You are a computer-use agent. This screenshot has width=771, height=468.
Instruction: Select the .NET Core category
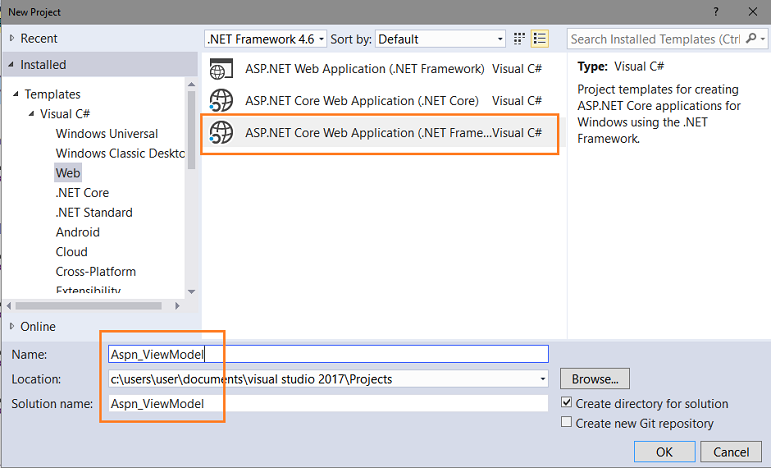point(82,193)
